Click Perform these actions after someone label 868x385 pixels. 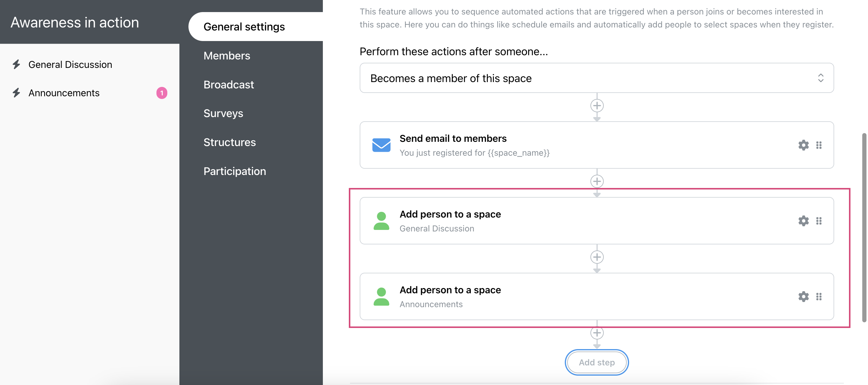(x=454, y=52)
